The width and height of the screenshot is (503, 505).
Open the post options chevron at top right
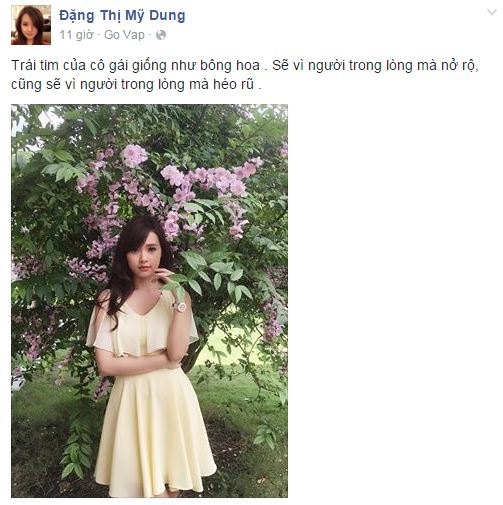(x=492, y=13)
